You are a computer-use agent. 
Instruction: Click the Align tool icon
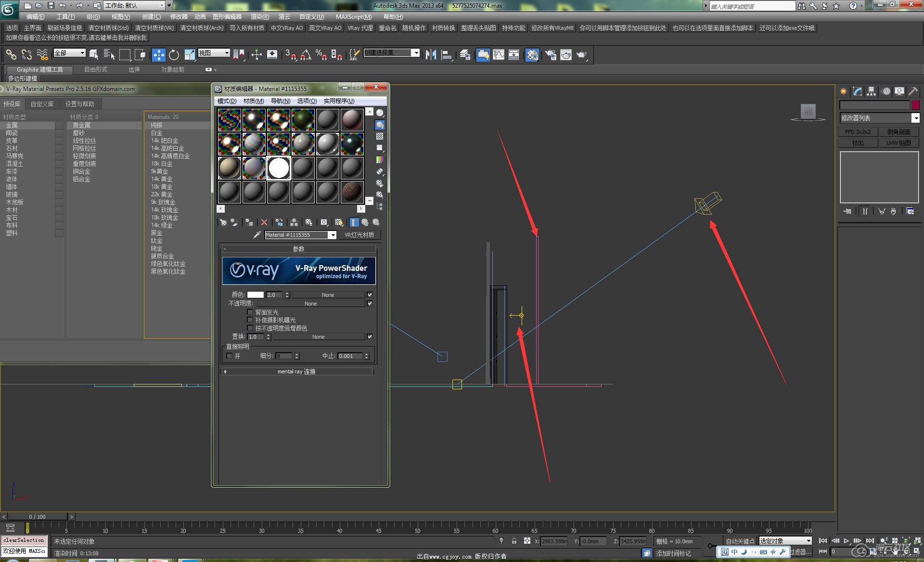(447, 55)
